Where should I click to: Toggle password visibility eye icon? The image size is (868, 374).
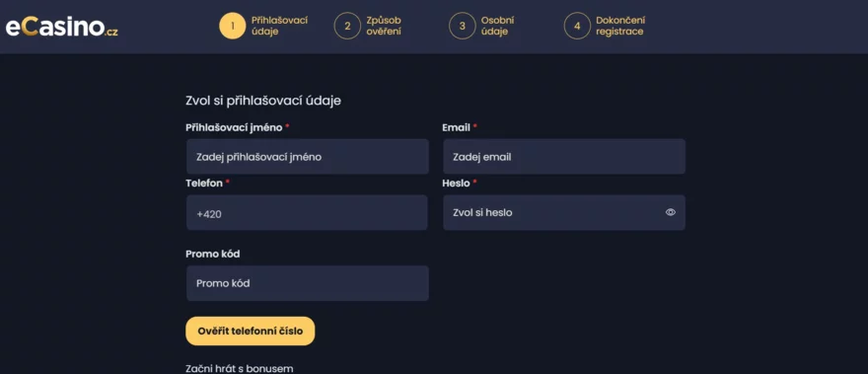click(671, 212)
